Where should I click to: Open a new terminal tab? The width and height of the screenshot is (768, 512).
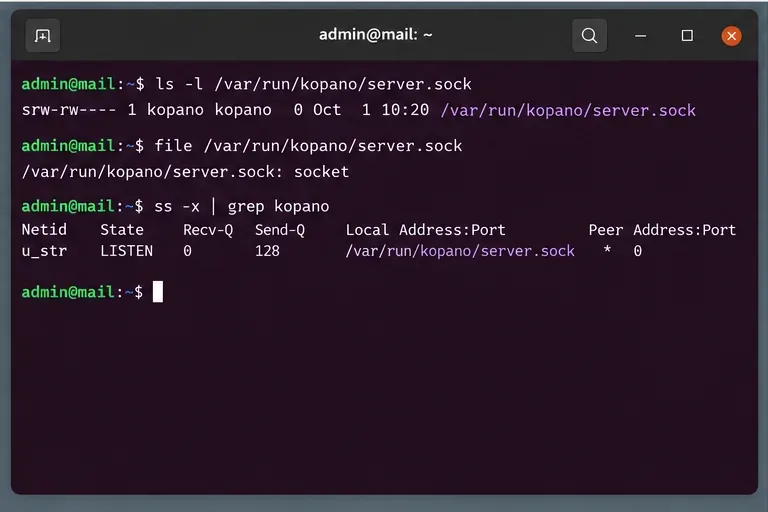click(43, 36)
